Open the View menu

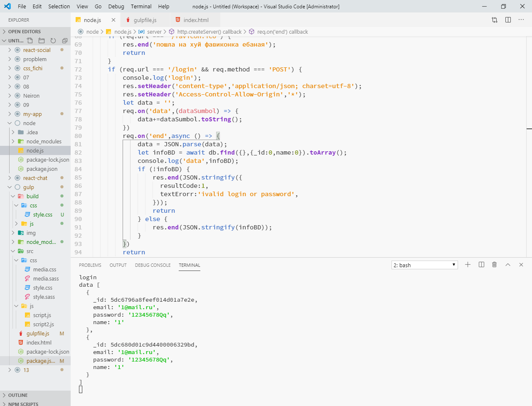(x=82, y=6)
